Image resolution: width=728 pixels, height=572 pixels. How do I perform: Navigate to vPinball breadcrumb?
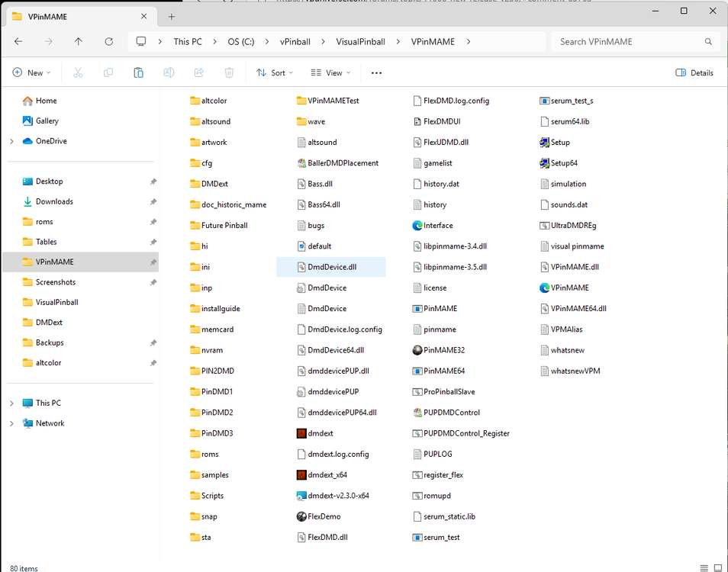[295, 42]
